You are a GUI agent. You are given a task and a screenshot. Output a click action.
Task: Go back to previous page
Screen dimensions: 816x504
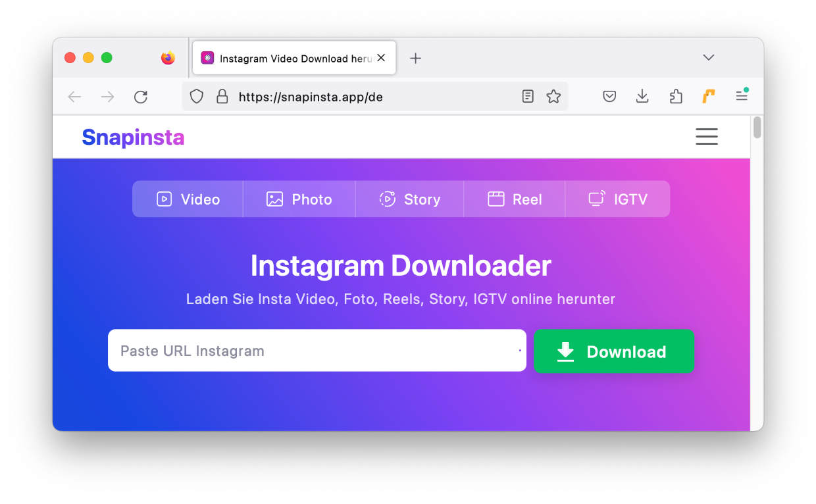(74, 97)
